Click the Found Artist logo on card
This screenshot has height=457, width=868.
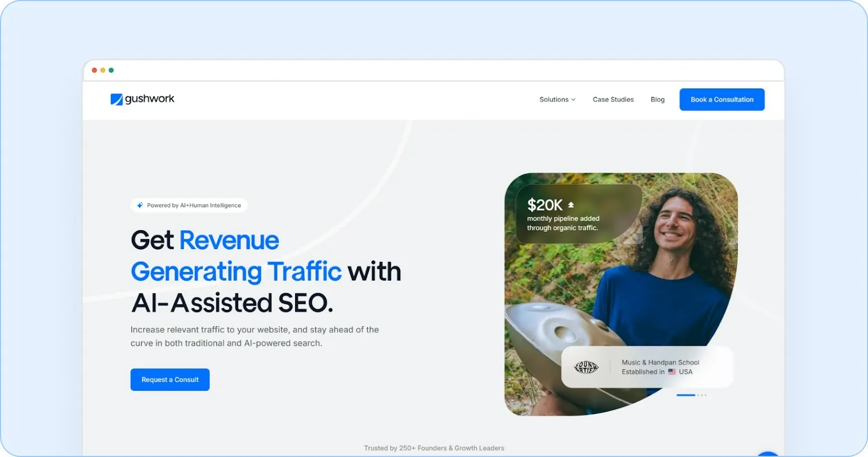tap(586, 367)
